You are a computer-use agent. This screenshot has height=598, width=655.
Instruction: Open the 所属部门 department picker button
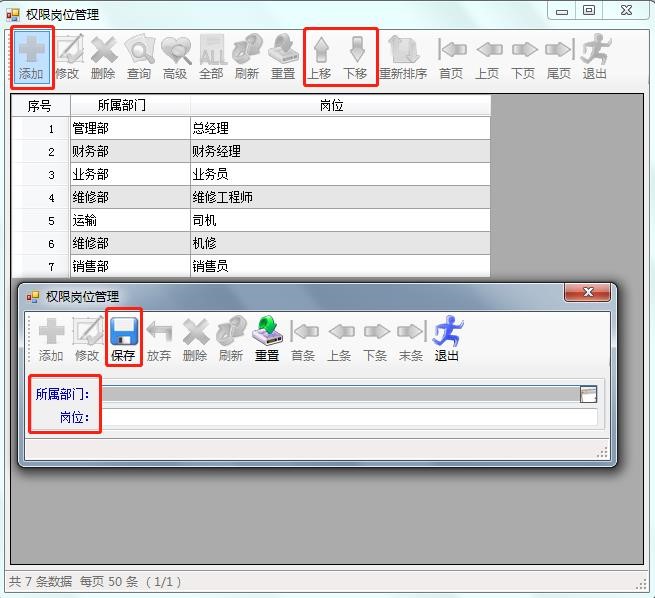point(588,394)
